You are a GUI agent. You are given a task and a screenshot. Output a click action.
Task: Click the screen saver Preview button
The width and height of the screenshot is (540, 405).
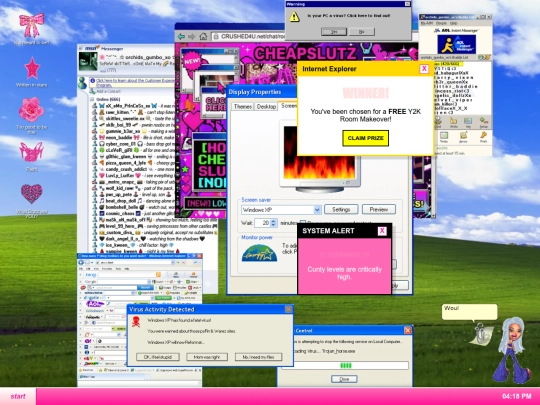pos(378,209)
